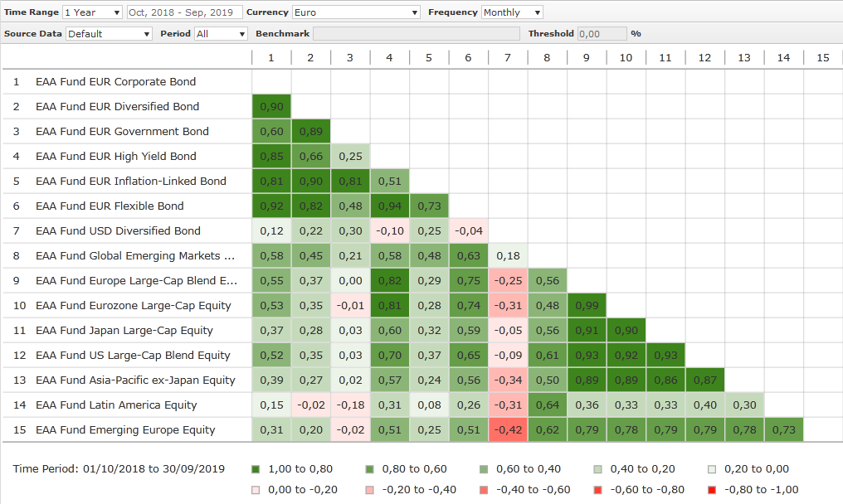Image resolution: width=843 pixels, height=504 pixels.
Task: Open the Time Range dropdown
Action: 92,12
